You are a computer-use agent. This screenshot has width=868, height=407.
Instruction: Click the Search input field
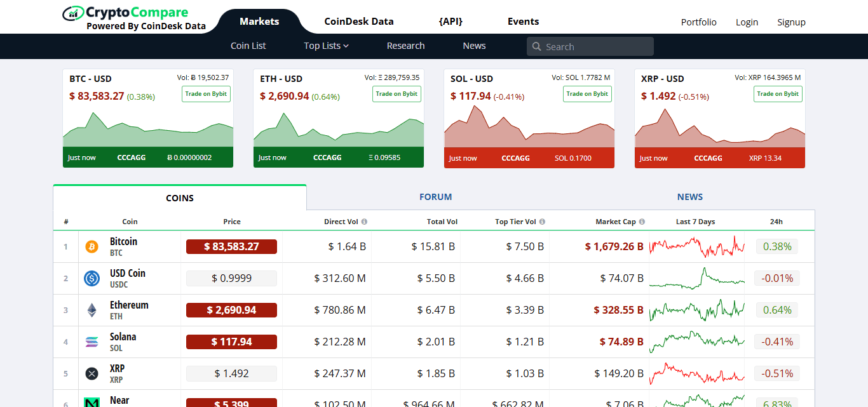pyautogui.click(x=590, y=46)
